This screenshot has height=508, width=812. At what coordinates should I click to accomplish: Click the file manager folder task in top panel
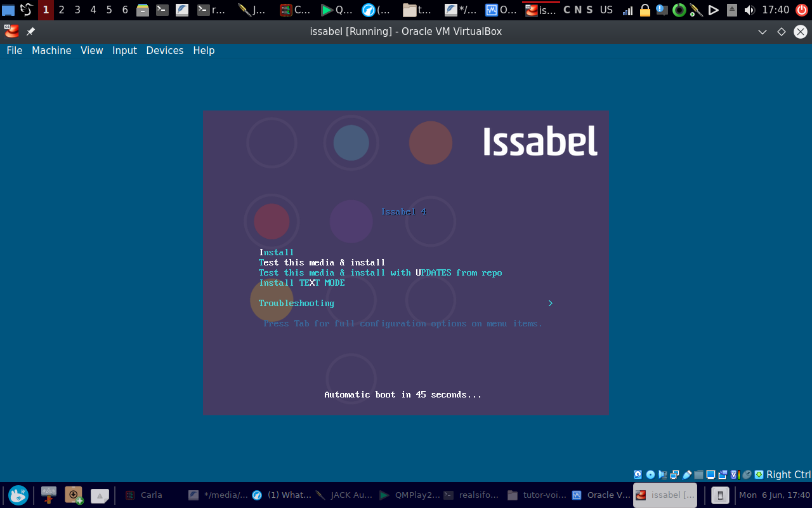[417, 10]
